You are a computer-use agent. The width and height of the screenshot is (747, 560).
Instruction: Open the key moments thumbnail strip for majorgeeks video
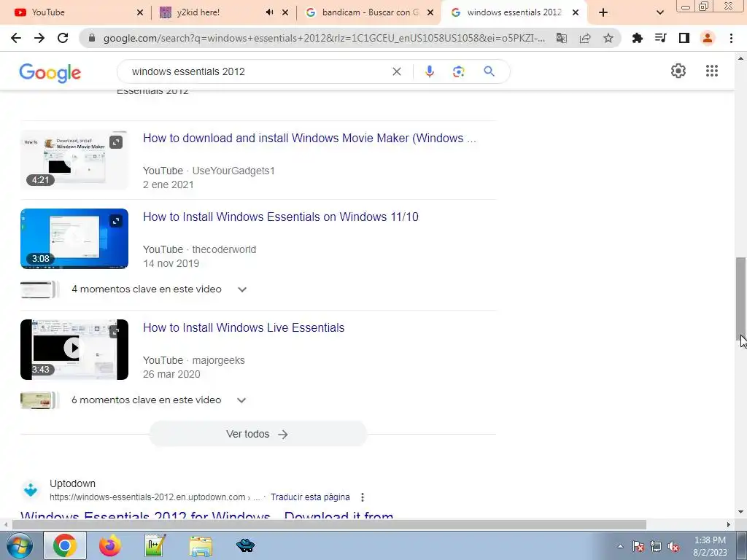(x=39, y=400)
